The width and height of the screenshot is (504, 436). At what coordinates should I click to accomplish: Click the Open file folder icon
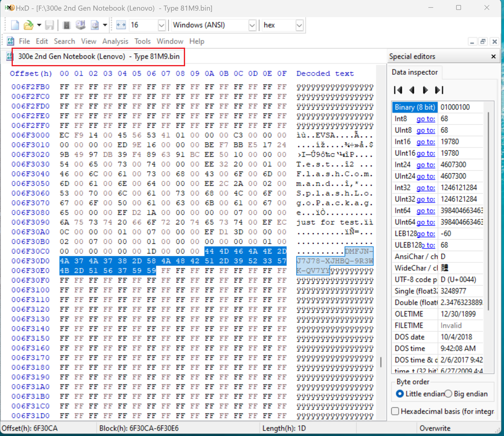(29, 25)
